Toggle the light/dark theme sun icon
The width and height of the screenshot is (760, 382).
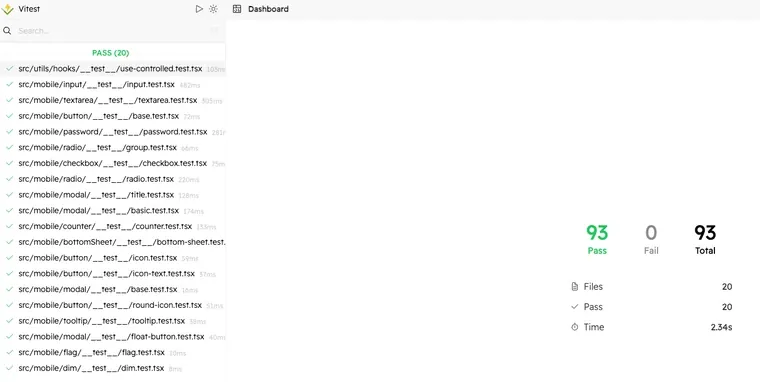coord(213,9)
